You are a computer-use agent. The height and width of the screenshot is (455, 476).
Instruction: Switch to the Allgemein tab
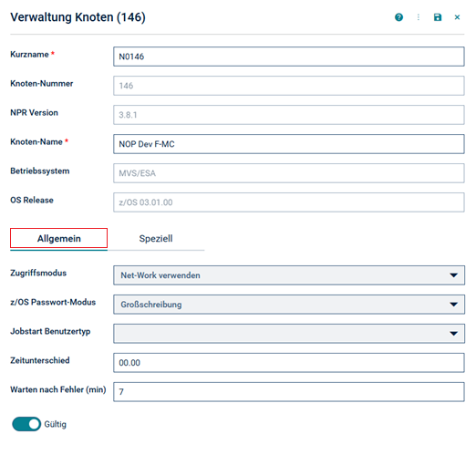[58, 239]
